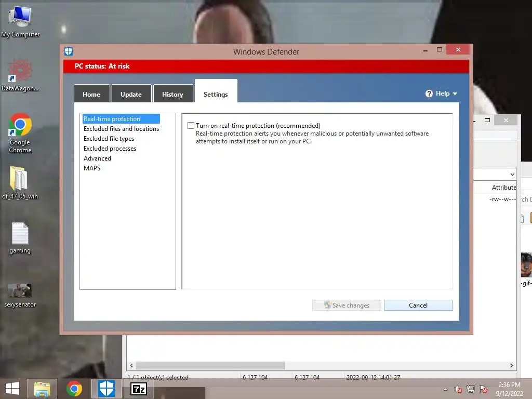The height and width of the screenshot is (399, 532).
Task: Open Chrome from the taskbar
Action: pyautogui.click(x=74, y=389)
